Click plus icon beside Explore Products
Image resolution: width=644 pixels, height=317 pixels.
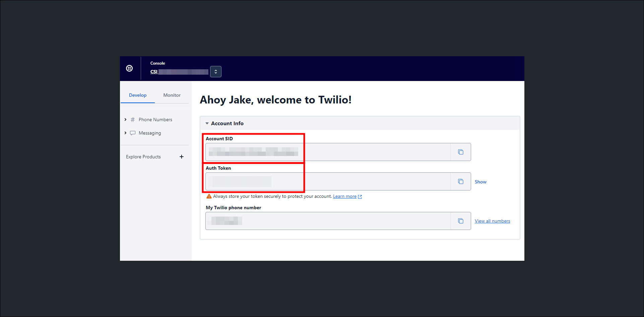click(182, 157)
